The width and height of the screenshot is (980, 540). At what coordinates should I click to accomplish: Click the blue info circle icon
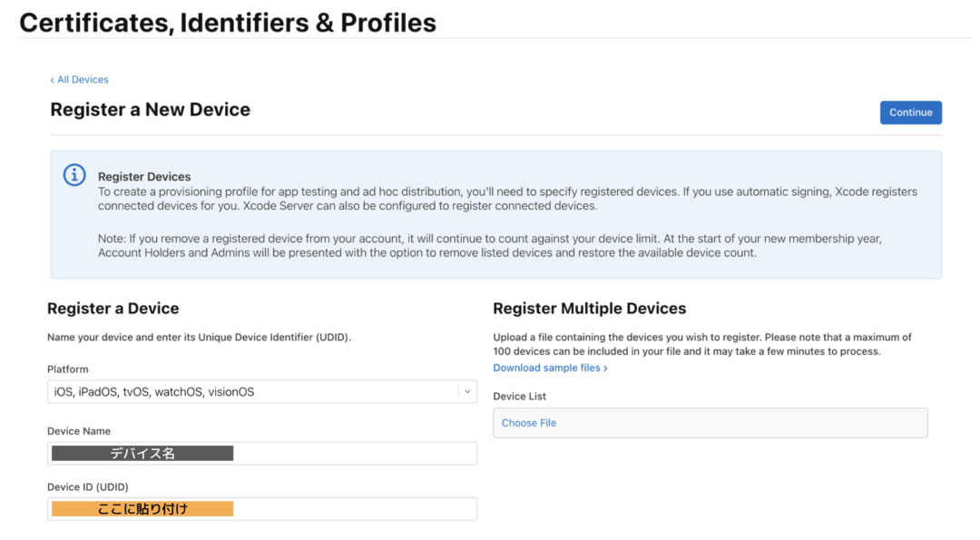(x=74, y=175)
